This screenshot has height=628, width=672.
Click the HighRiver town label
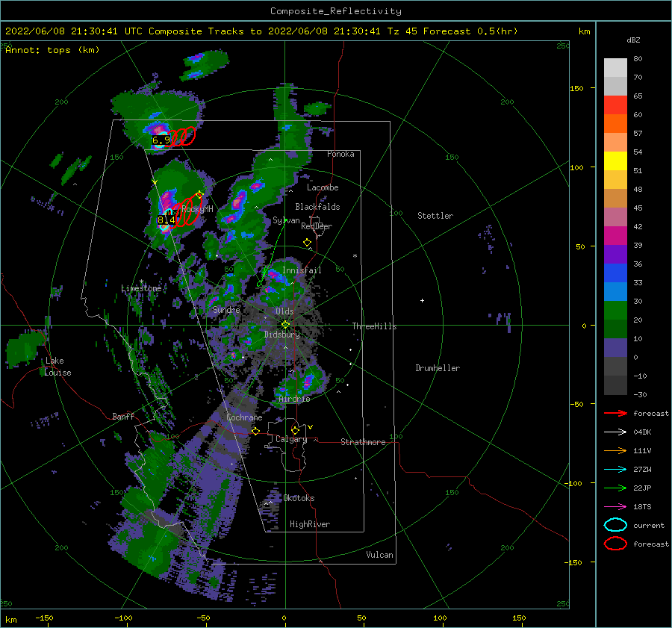point(310,524)
